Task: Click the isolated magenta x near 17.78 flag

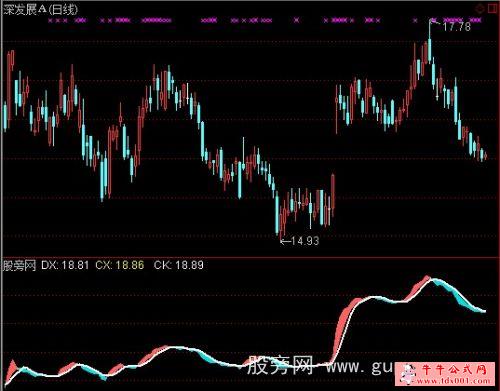Action: pyautogui.click(x=415, y=20)
